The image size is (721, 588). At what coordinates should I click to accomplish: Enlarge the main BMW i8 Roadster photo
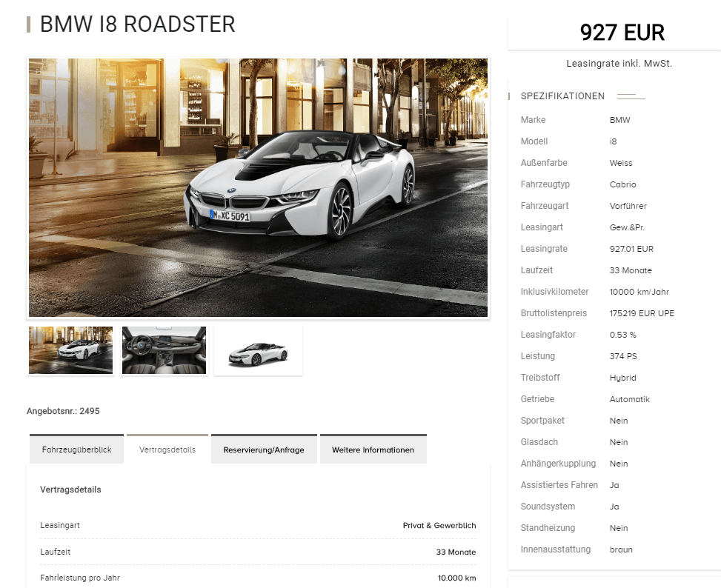coord(258,187)
